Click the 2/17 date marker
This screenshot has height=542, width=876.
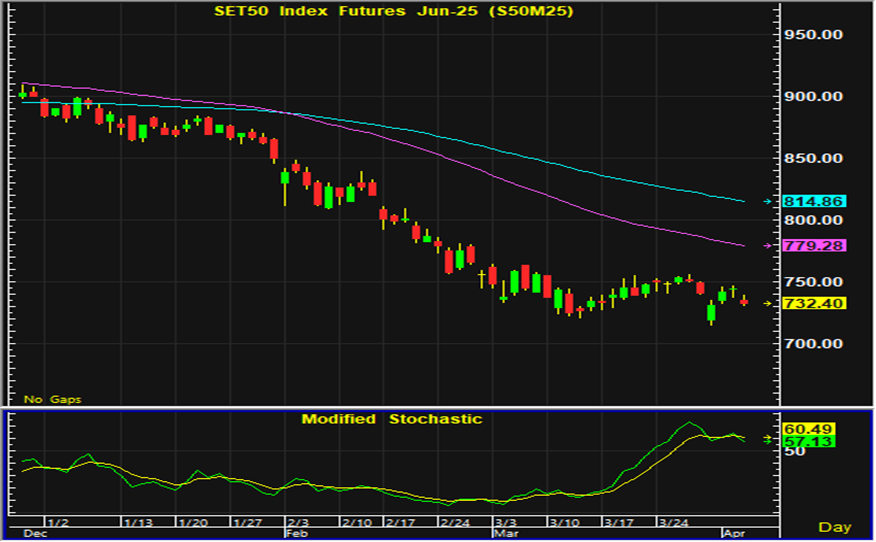point(401,523)
